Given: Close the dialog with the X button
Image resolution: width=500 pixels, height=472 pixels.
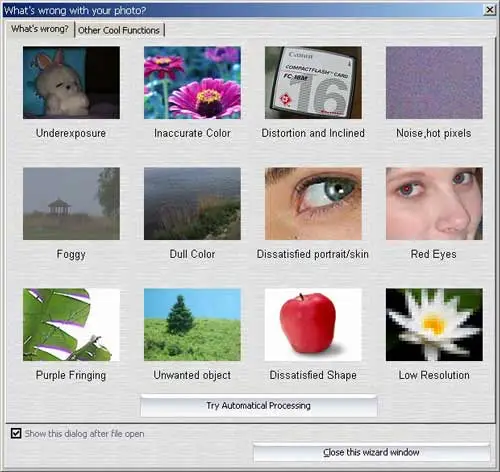Looking at the screenshot, I should tap(489, 10).
